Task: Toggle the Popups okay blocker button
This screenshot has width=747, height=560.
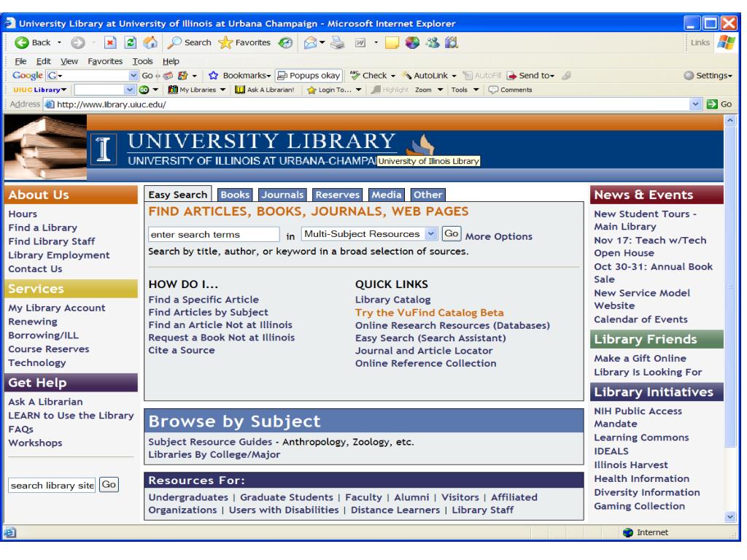Action: click(x=309, y=75)
